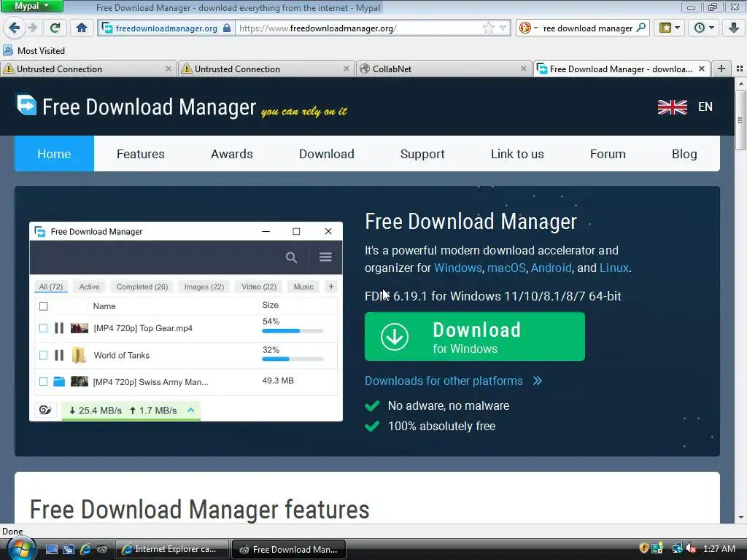Open Internet Explorer taskbar window button
The image size is (747, 560).
pos(172,549)
